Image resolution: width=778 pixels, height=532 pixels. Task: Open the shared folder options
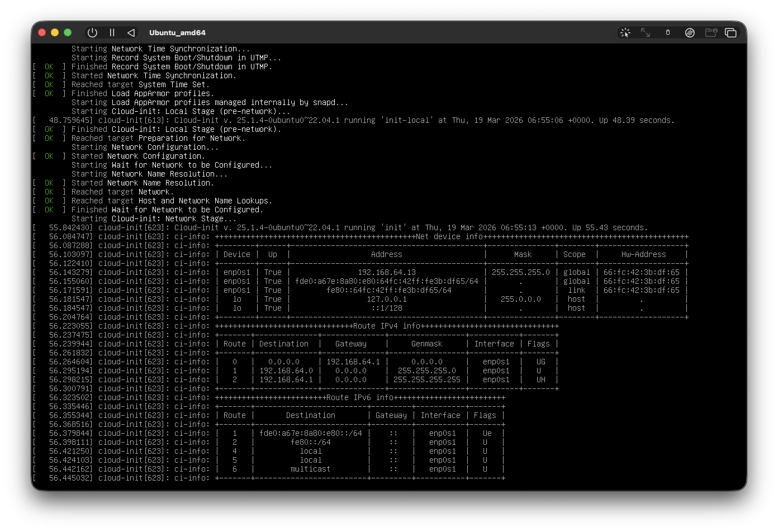point(711,33)
